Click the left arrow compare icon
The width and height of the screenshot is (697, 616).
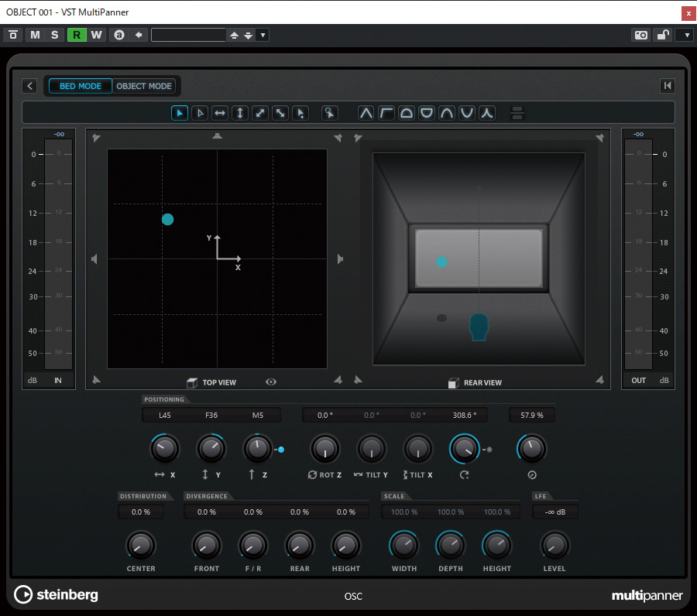(139, 35)
